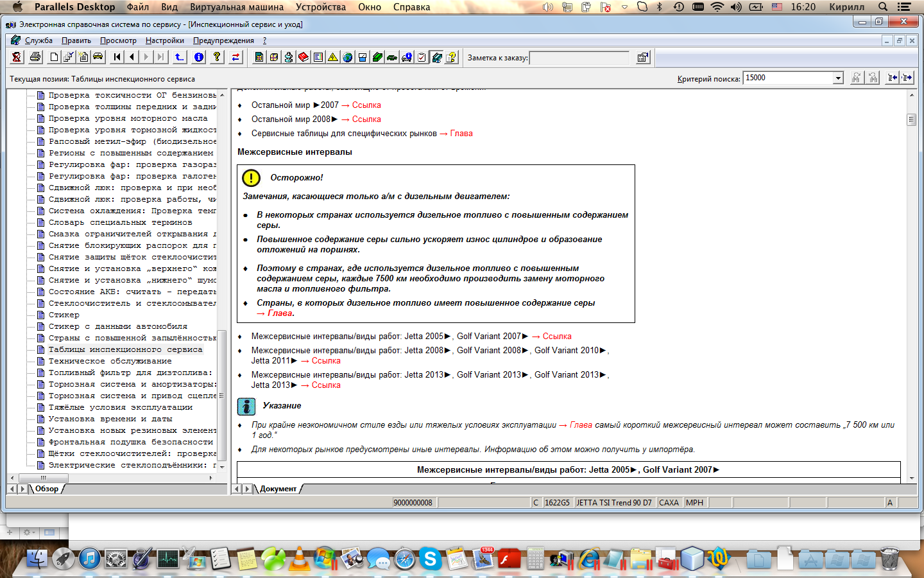924x578 pixels.
Task: Open the Предупреждения menu
Action: 223,40
